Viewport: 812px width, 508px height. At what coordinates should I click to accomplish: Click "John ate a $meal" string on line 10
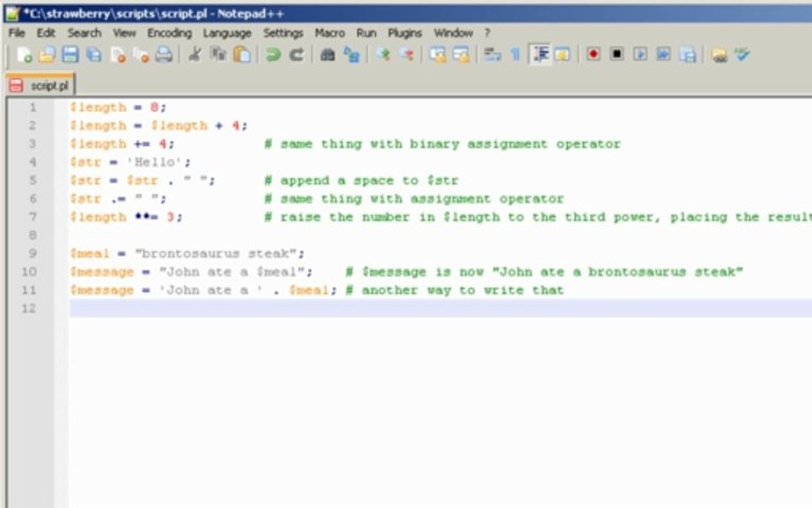point(232,272)
